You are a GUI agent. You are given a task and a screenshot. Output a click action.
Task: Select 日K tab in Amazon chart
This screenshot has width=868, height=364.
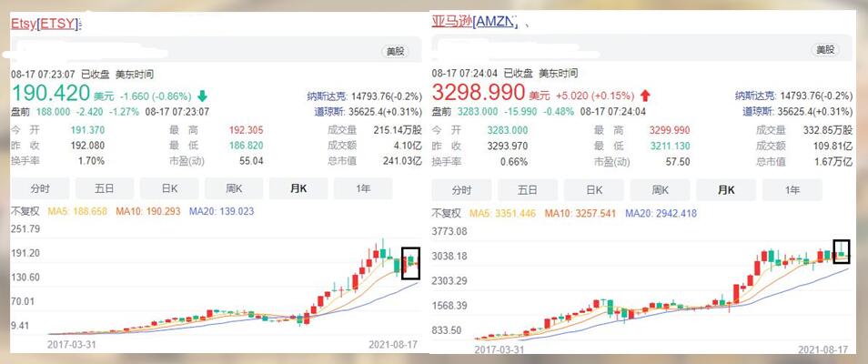(x=593, y=190)
